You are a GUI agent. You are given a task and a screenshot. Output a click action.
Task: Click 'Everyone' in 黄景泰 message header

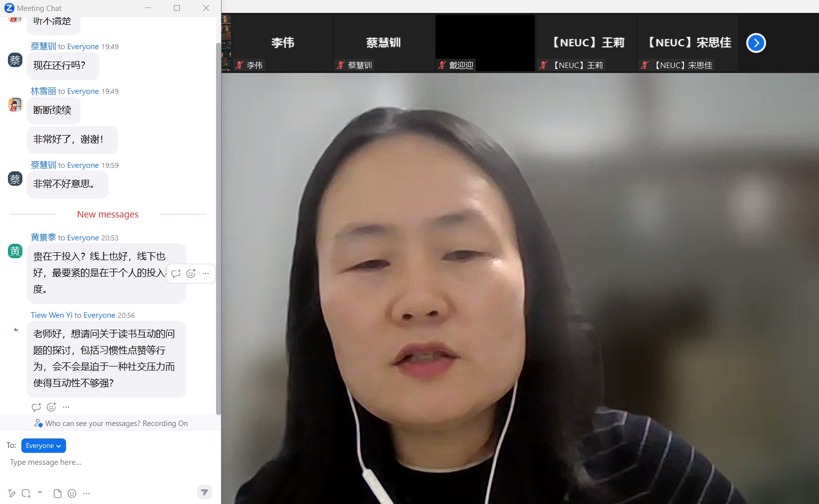click(x=83, y=238)
